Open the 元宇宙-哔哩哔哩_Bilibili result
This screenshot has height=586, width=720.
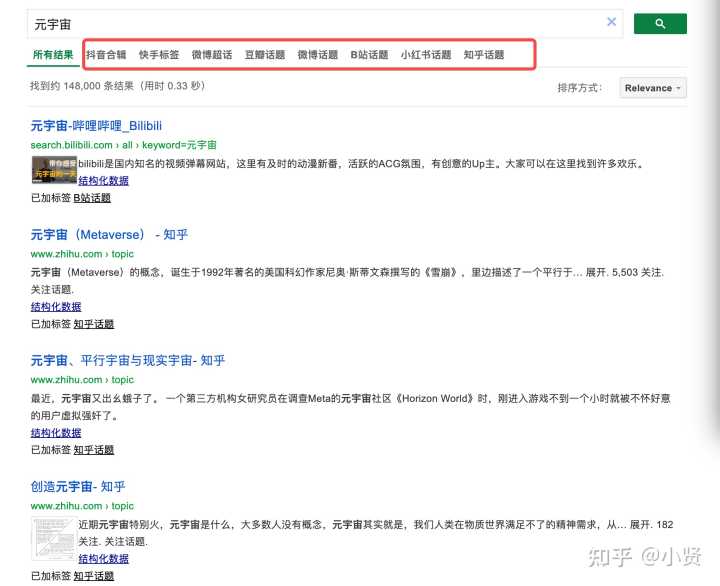96,125
